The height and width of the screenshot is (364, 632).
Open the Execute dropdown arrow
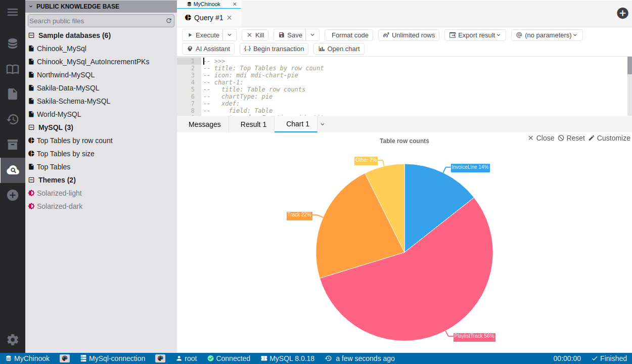[230, 35]
